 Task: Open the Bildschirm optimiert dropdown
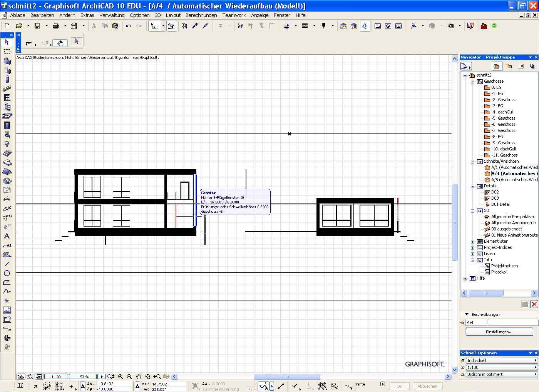coord(502,374)
